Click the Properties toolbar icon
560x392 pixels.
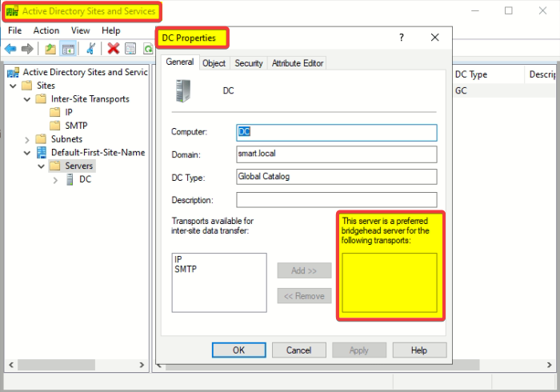pyautogui.click(x=130, y=49)
